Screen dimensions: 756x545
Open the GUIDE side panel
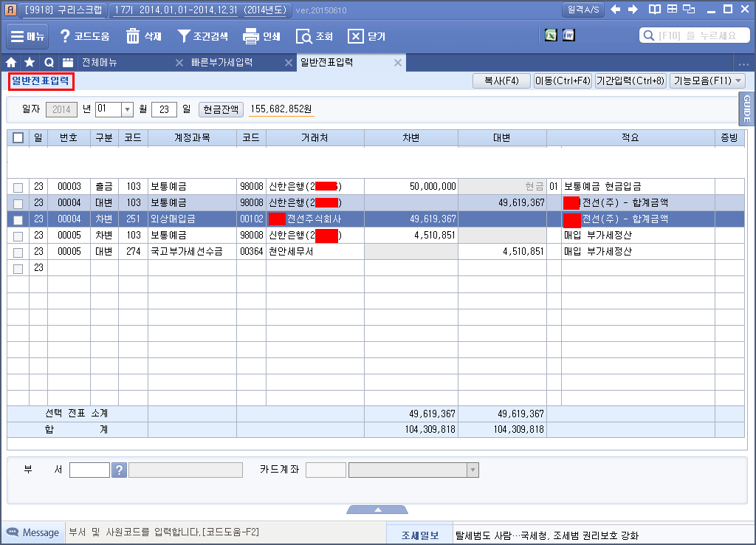click(747, 109)
